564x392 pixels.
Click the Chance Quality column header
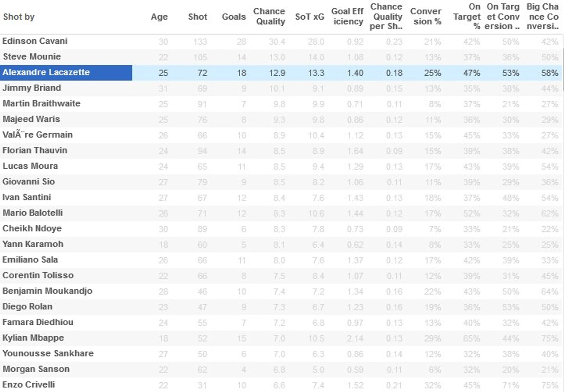tap(269, 17)
